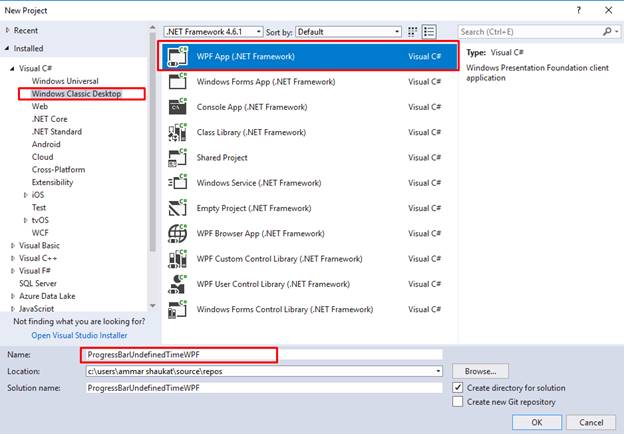Click the WPF User Control Library icon
Screen dimensions: 624x434
(x=177, y=284)
